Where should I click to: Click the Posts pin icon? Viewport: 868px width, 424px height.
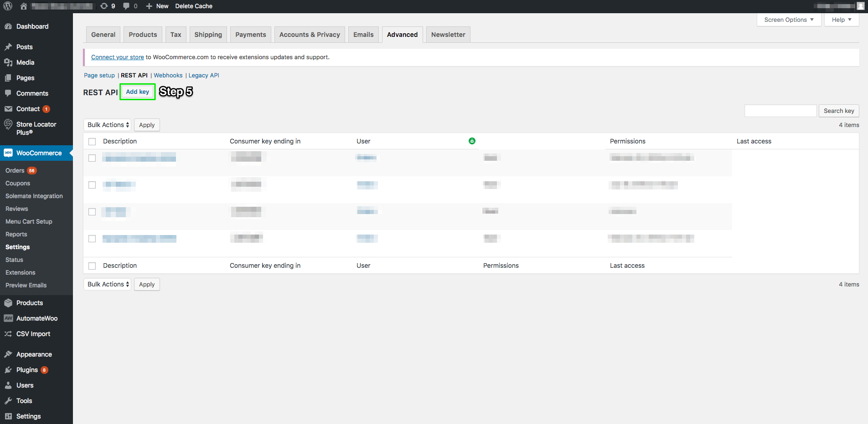(8, 47)
